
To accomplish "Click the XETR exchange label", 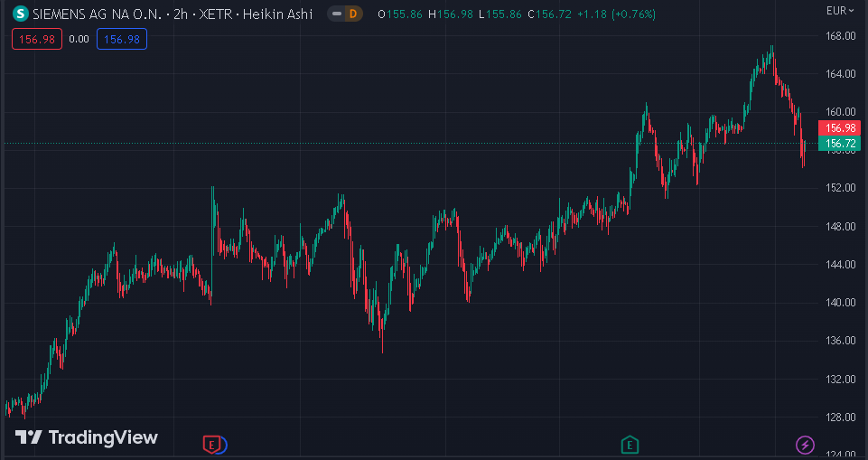I will (x=217, y=14).
